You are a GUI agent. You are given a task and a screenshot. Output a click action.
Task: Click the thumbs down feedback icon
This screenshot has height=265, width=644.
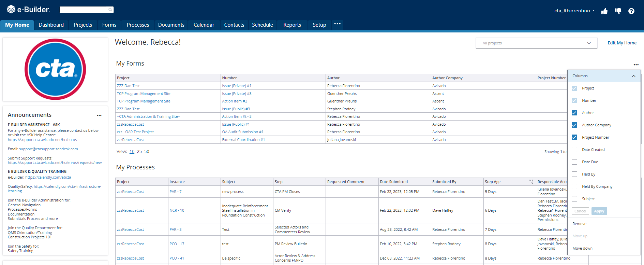tap(618, 11)
